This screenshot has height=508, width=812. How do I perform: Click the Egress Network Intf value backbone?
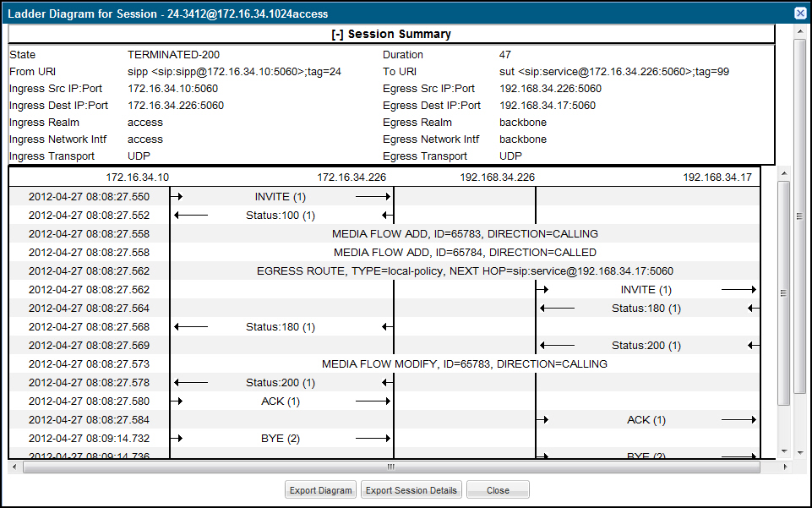(523, 139)
